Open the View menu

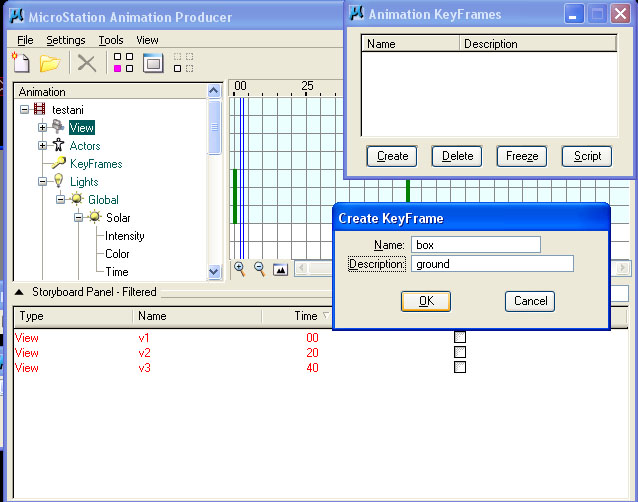(147, 40)
